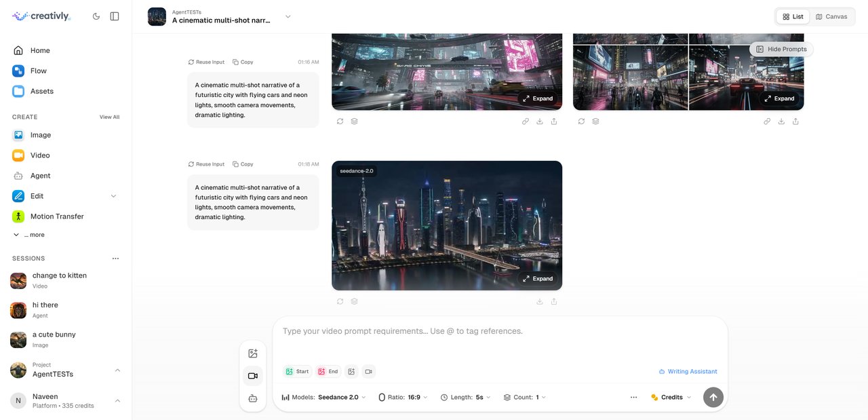
Task: Submit prompt with the send arrow button
Action: (x=713, y=397)
